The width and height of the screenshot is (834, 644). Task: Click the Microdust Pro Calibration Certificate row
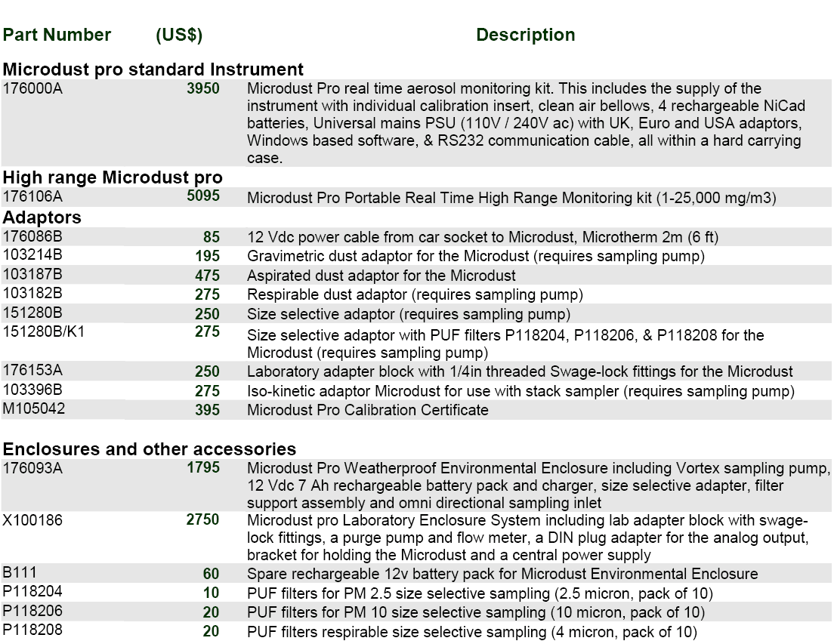click(x=368, y=410)
